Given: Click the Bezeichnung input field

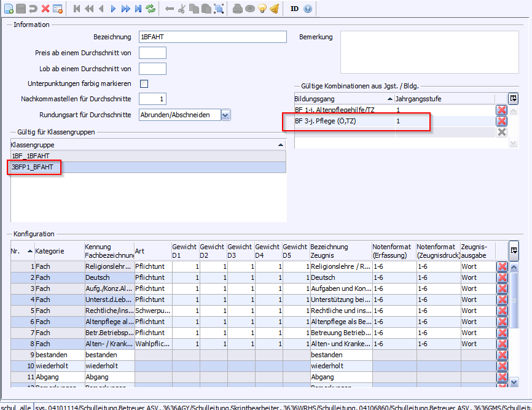Looking at the screenshot, I should (x=213, y=37).
